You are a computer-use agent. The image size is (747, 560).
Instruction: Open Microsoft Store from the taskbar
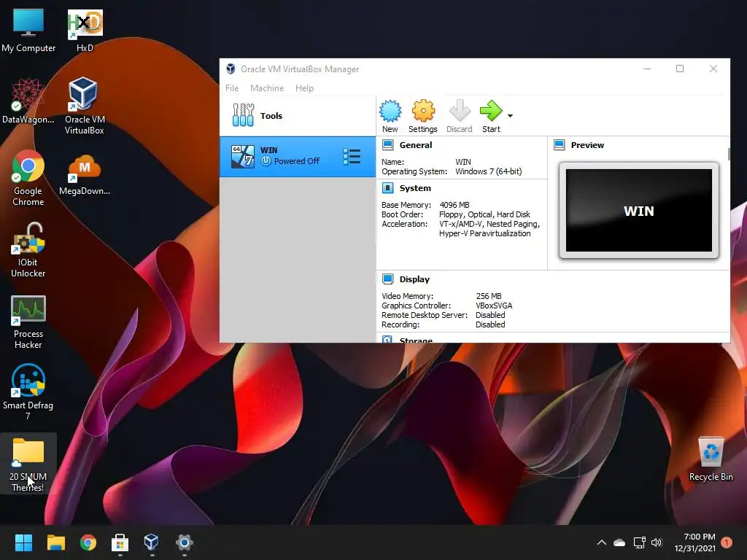(120, 542)
